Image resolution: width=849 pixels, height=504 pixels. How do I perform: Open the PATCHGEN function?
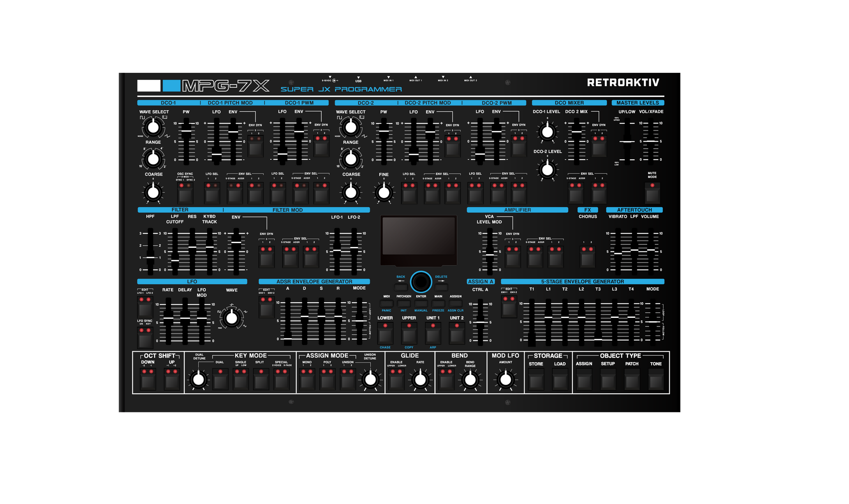coord(403,303)
